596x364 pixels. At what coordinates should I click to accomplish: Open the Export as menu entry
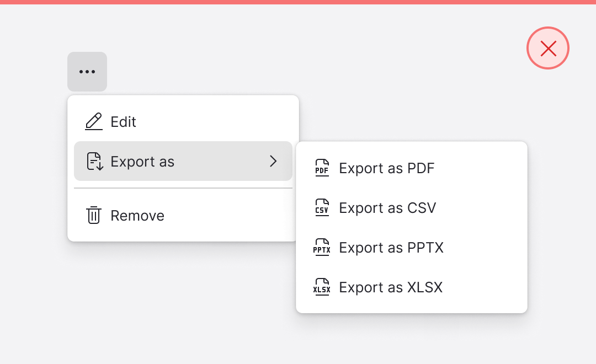(x=142, y=162)
